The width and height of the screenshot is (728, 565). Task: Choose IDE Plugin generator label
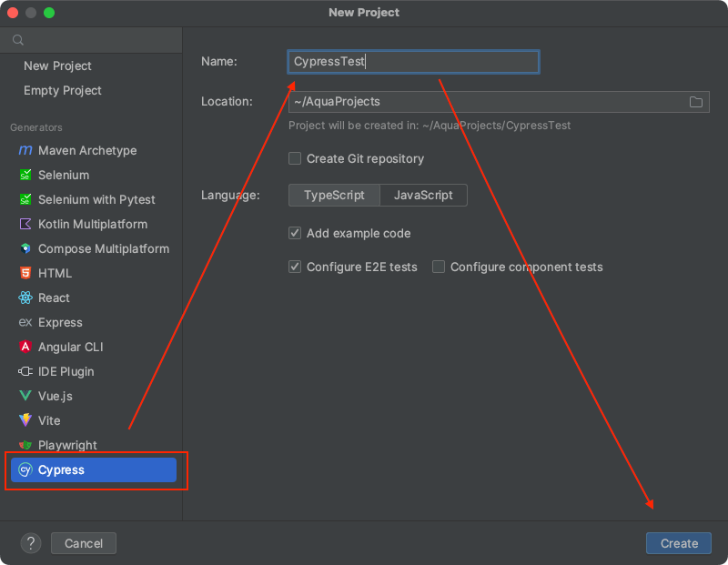pos(66,372)
